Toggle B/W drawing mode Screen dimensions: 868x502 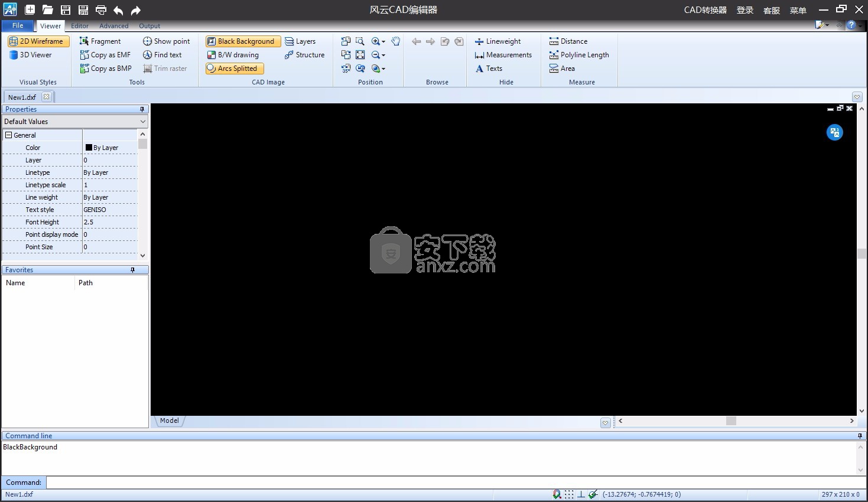coord(233,55)
